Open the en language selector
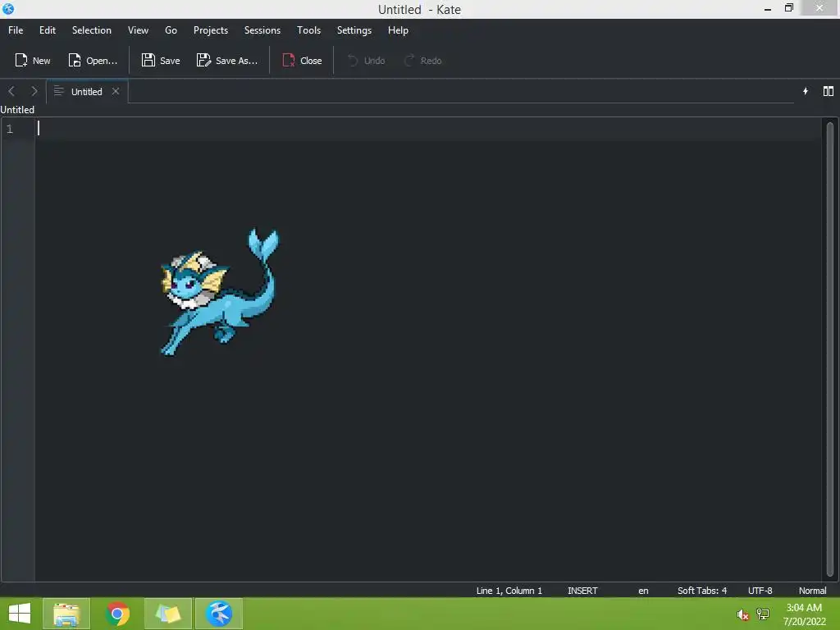840x630 pixels. pyautogui.click(x=643, y=591)
